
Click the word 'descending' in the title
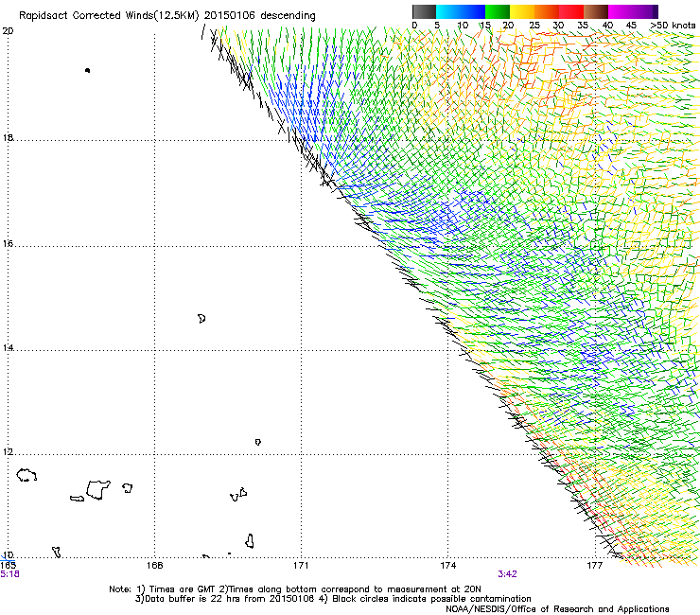pyautogui.click(x=288, y=16)
